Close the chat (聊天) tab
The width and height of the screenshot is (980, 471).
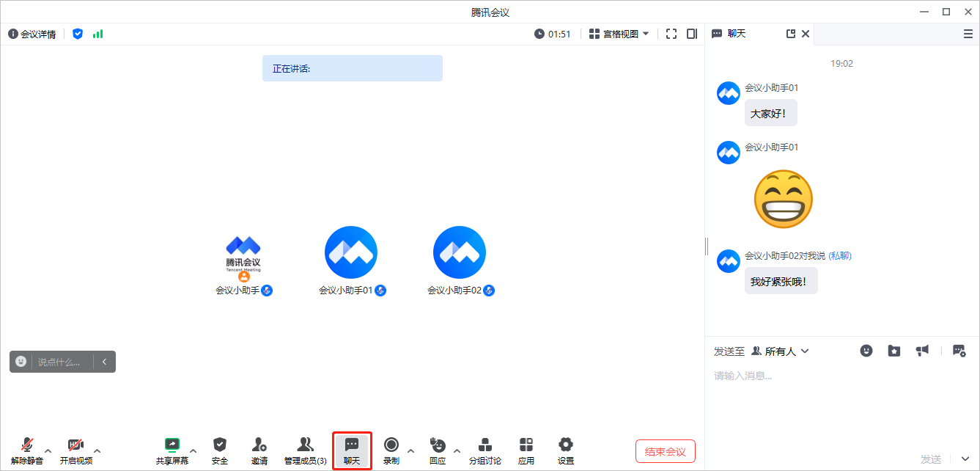pyautogui.click(x=806, y=34)
